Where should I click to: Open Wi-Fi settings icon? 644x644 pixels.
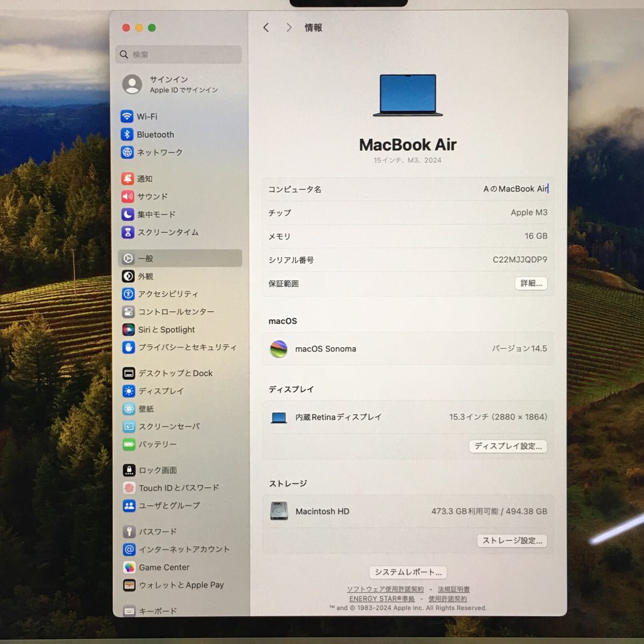(127, 116)
